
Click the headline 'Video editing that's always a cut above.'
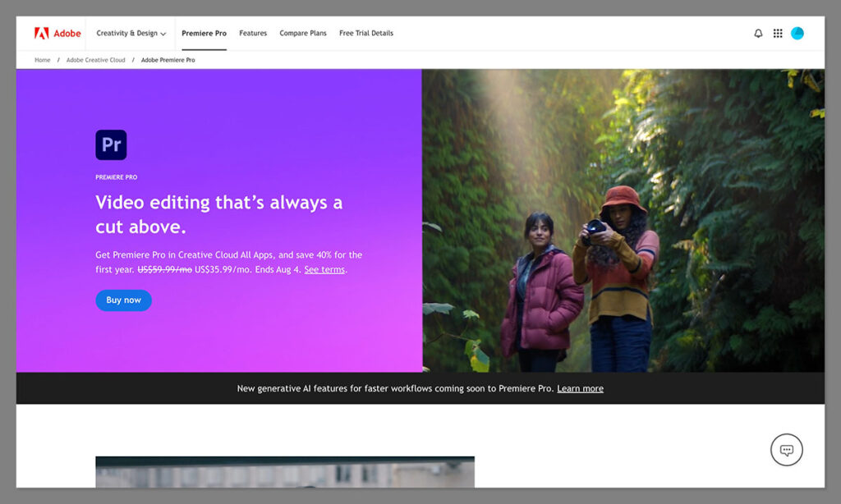coord(218,214)
